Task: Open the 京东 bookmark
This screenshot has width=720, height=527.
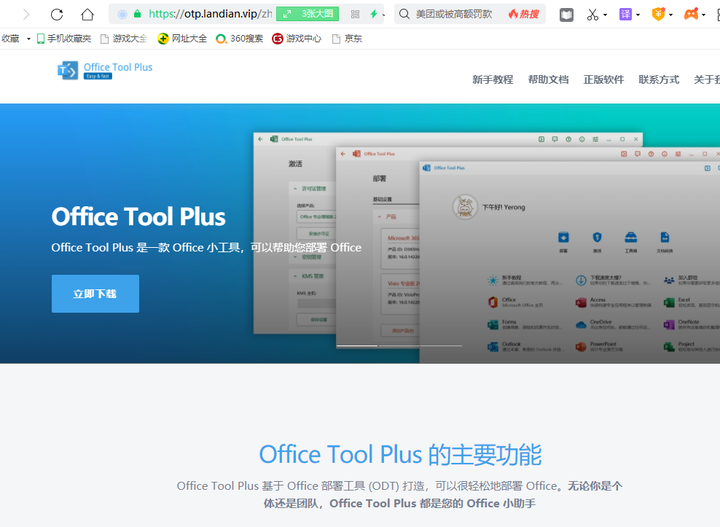Action: [347, 39]
